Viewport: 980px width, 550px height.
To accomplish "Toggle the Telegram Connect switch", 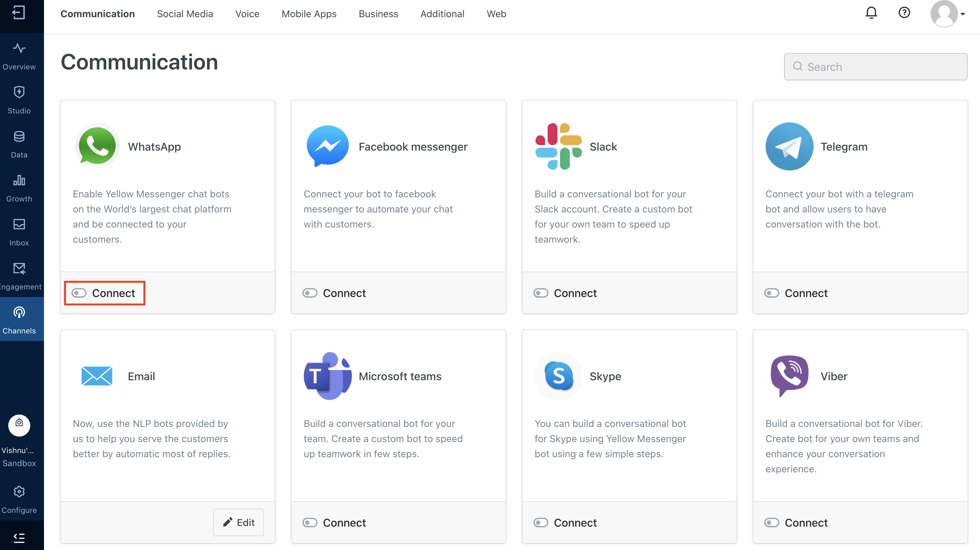I will [771, 293].
